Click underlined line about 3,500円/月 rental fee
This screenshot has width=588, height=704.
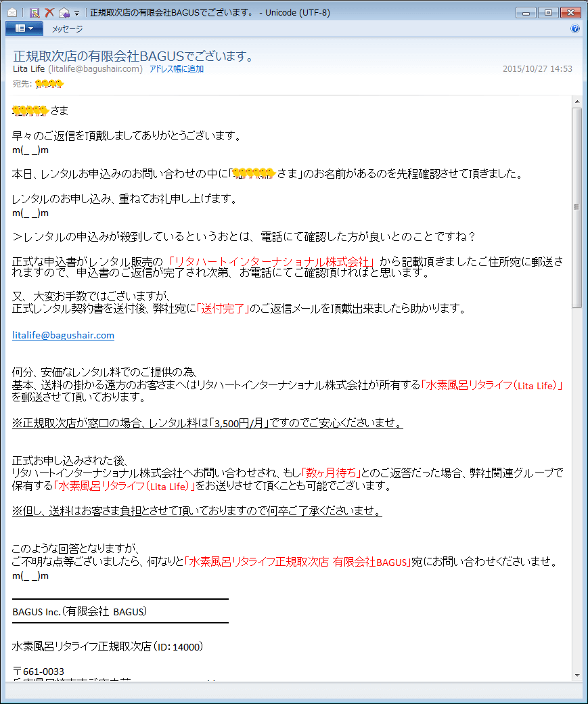[207, 423]
